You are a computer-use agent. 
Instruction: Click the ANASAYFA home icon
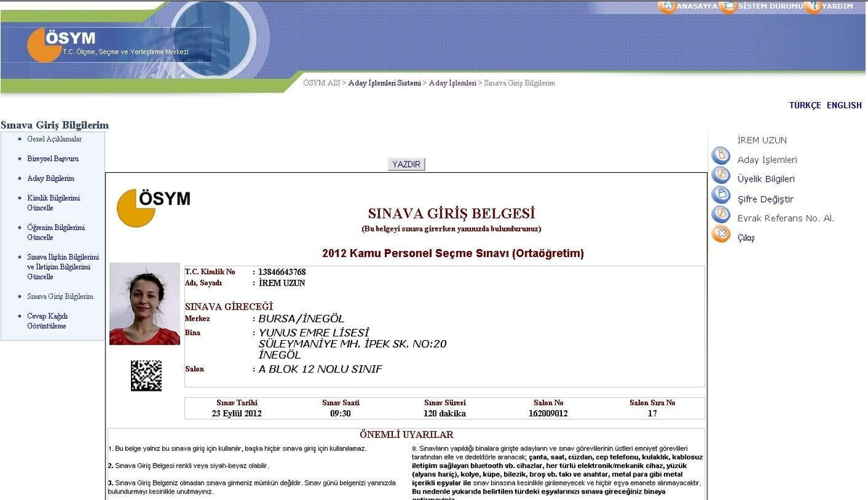666,6
